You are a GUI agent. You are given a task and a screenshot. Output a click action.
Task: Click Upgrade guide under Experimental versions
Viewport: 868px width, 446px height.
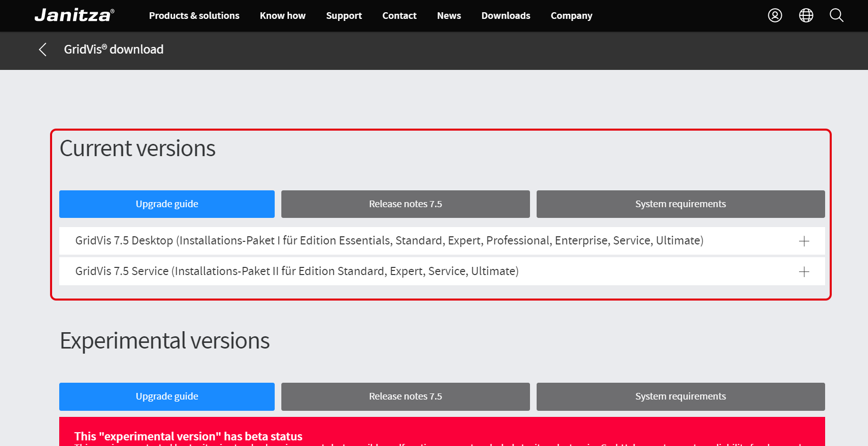[167, 397]
